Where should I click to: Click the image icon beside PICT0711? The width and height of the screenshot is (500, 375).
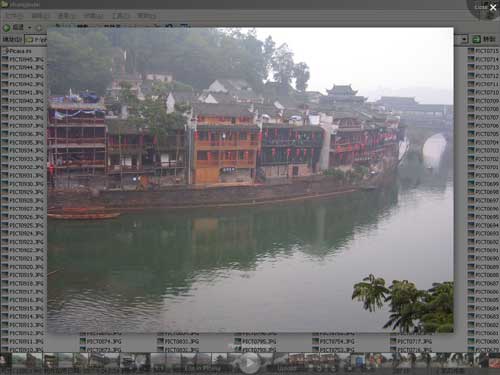(x=471, y=84)
